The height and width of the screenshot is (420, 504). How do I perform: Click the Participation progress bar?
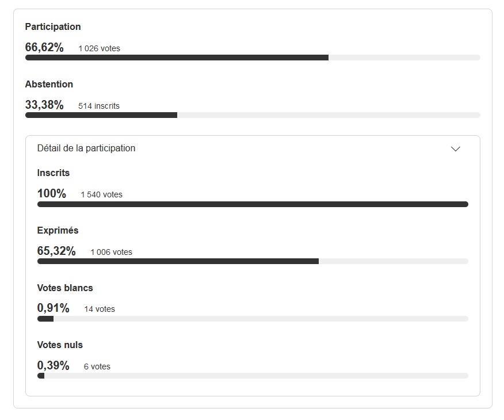point(253,58)
